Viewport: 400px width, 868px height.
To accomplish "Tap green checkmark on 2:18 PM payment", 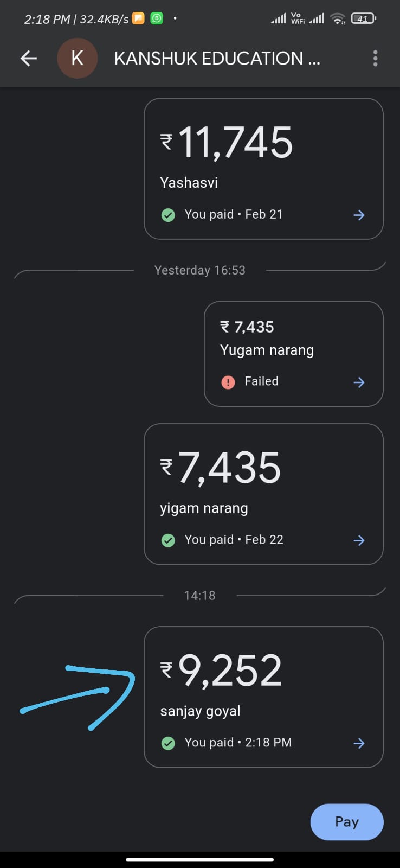I will (x=168, y=743).
